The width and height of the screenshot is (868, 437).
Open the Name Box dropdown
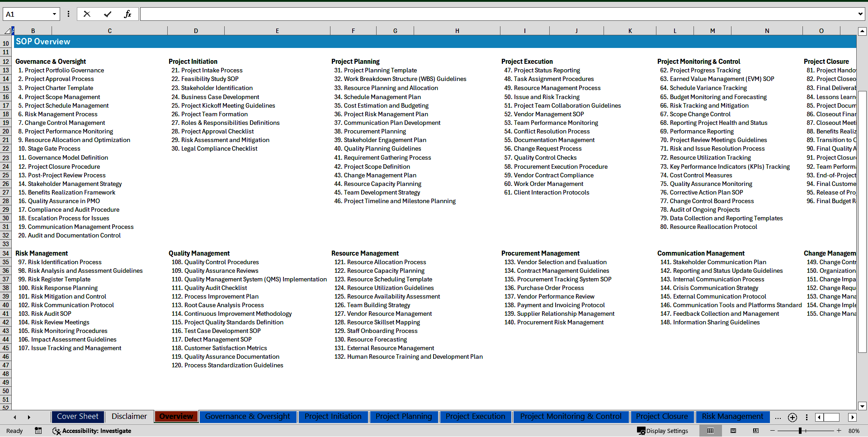[x=54, y=14]
